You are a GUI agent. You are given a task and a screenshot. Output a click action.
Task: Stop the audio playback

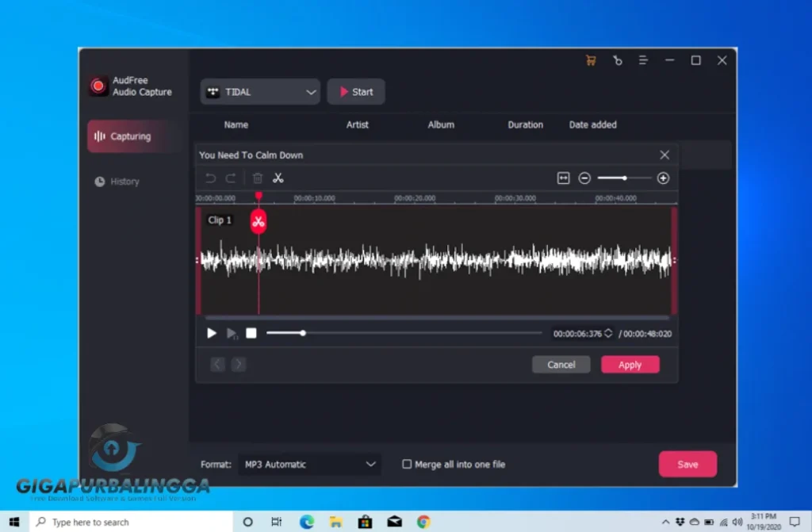(251, 333)
